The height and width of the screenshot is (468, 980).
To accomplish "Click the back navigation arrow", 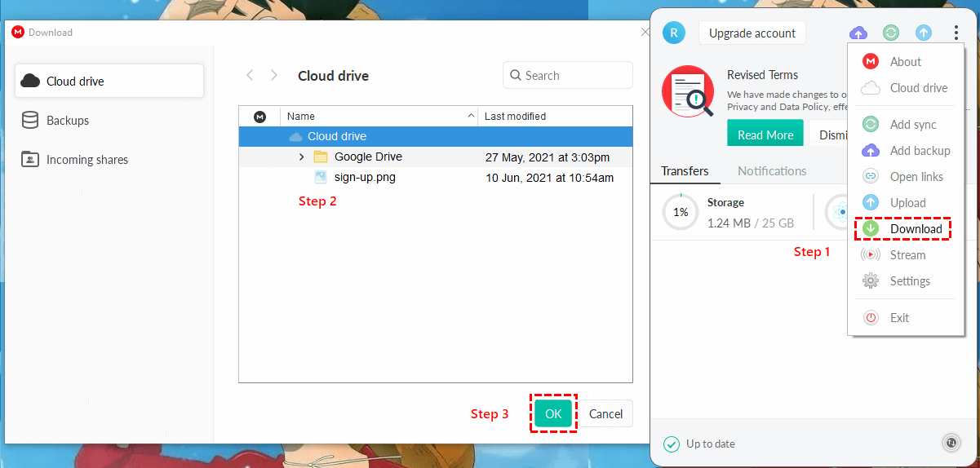I will [x=250, y=75].
